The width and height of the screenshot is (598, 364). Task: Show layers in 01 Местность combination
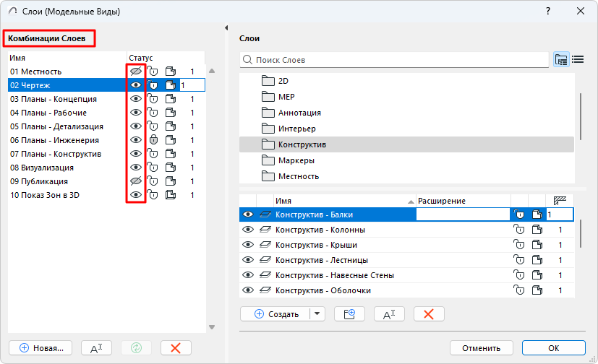[135, 71]
